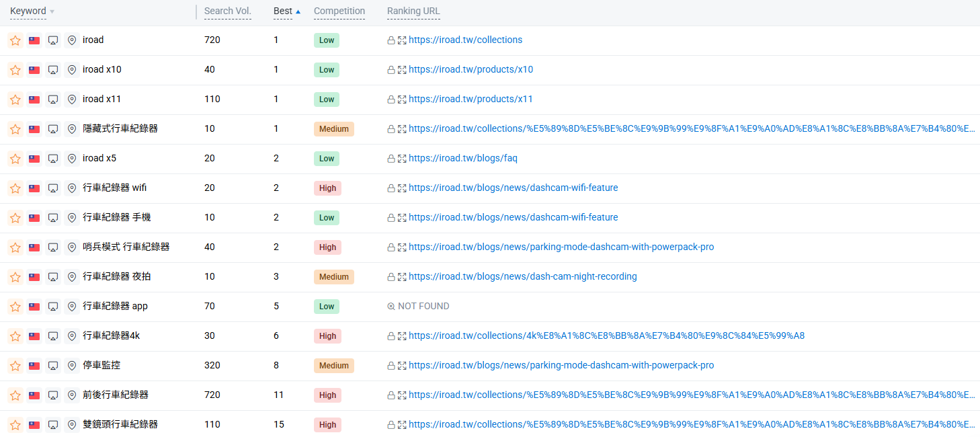Favorite the iroad x11 keyword row
Viewport: 980px width, 437px height.
point(15,100)
